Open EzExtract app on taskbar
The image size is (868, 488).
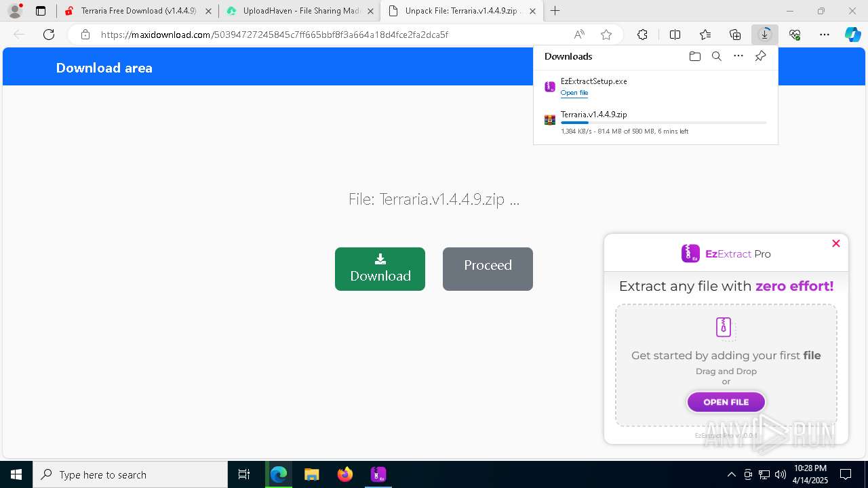pos(378,474)
